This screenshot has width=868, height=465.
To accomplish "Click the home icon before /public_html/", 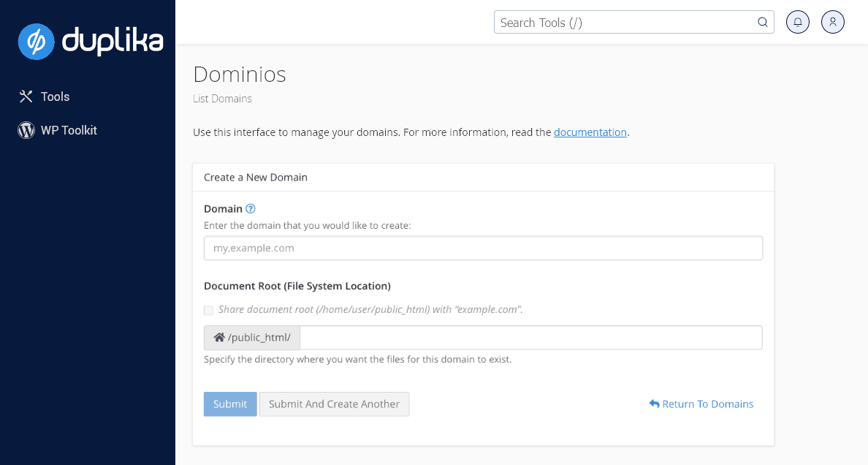I will point(219,338).
